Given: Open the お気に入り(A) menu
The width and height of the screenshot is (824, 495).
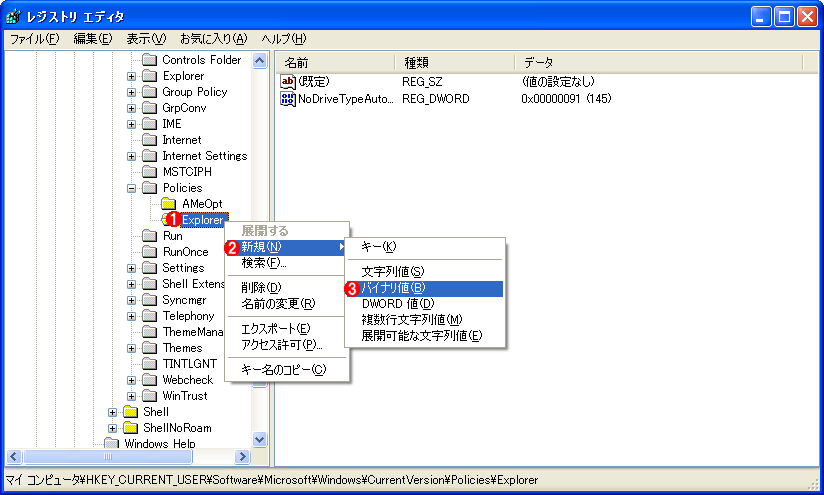Looking at the screenshot, I should (x=213, y=39).
